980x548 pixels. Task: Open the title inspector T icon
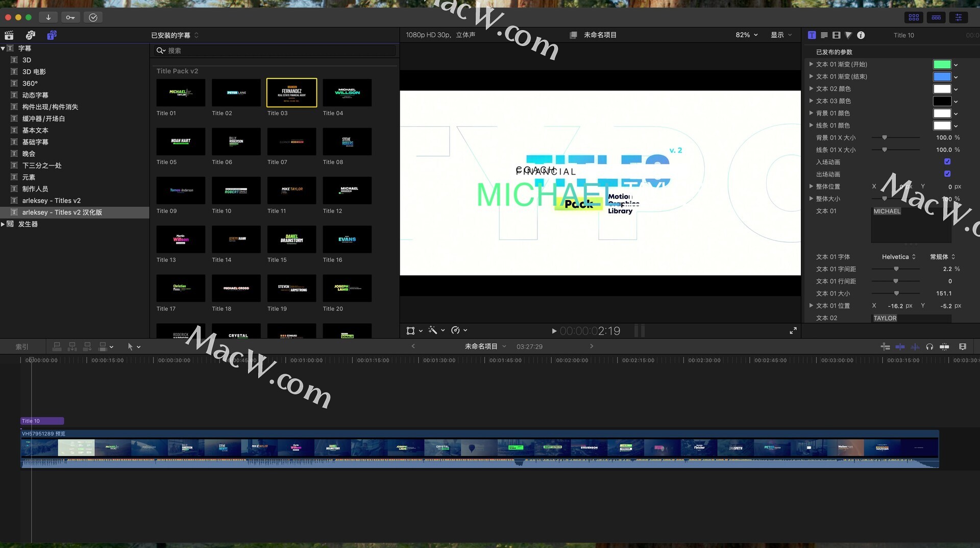[812, 35]
